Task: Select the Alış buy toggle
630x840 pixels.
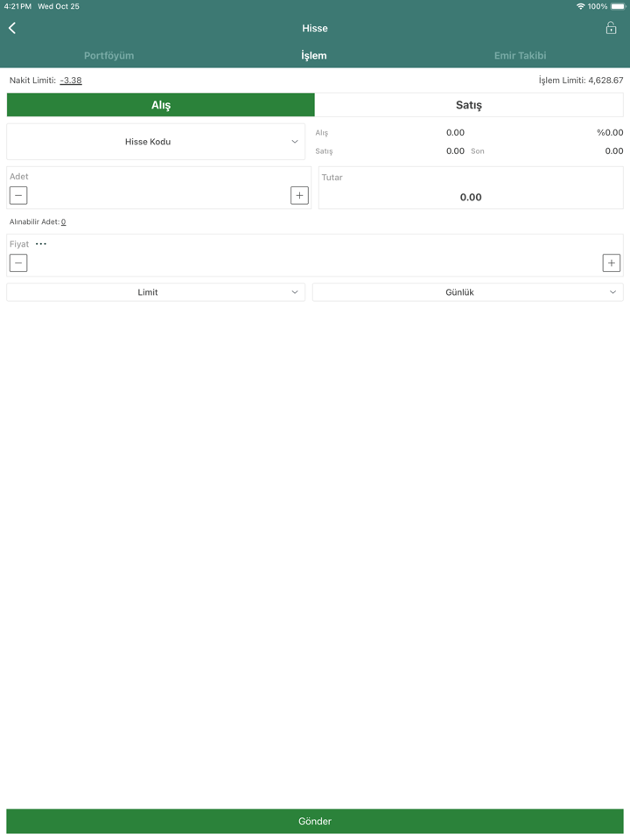Action: [161, 105]
